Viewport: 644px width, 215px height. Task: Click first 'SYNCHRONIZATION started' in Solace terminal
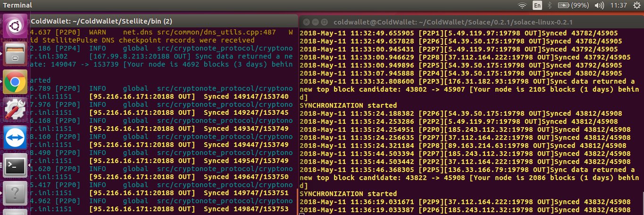coord(349,105)
